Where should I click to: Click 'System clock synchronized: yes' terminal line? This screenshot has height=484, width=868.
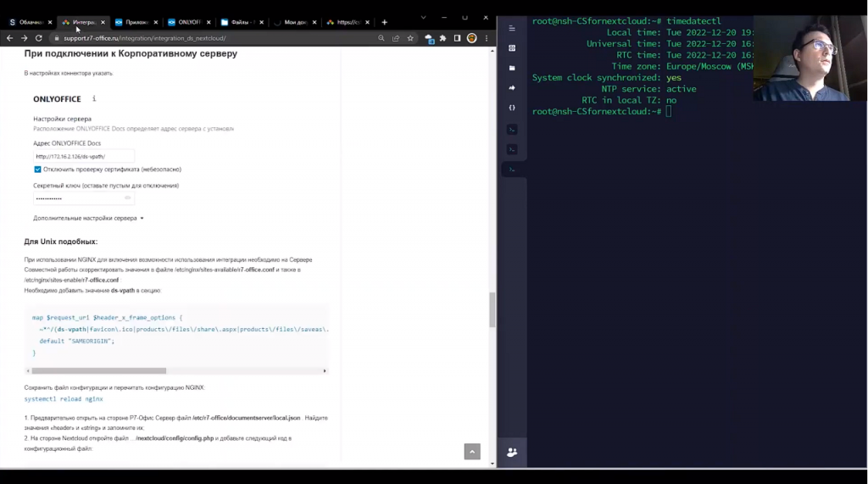tap(607, 77)
